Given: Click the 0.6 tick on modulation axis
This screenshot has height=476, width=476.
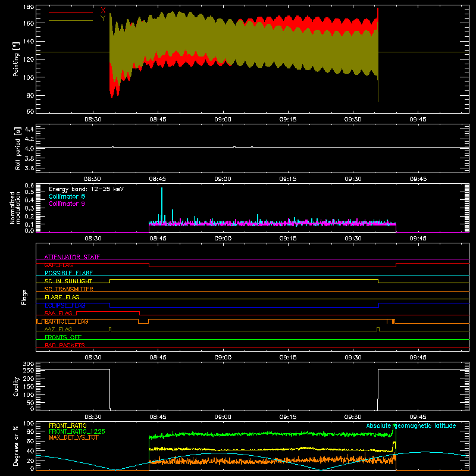Looking at the screenshot, I should 29,186.
